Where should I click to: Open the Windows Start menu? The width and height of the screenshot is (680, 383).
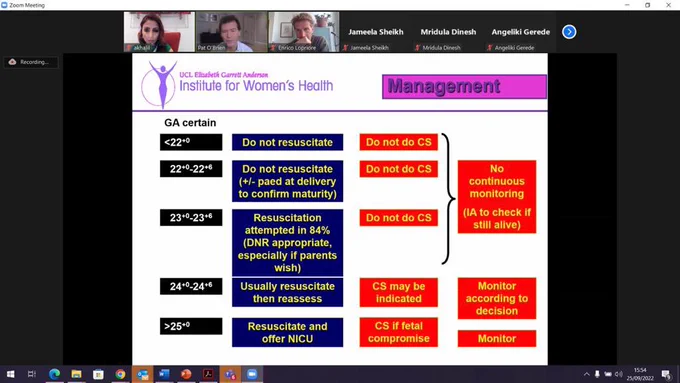(10, 374)
